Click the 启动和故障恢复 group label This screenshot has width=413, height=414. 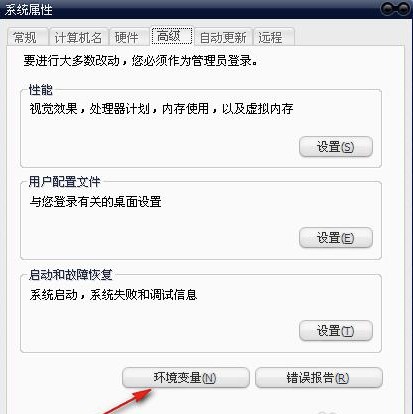click(71, 275)
